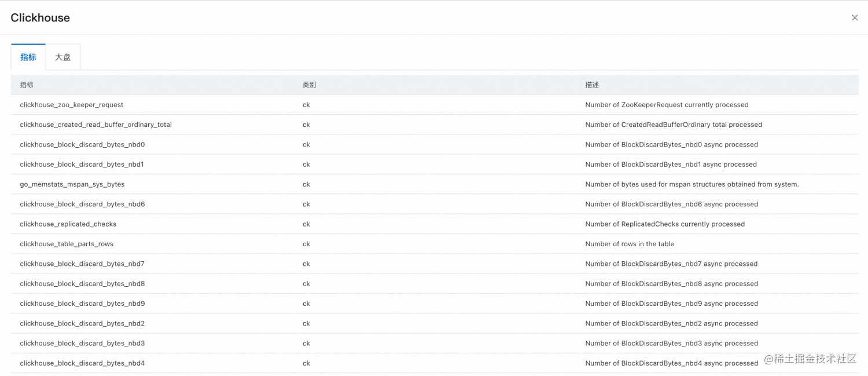Click the Clickhouse dialog title
The width and height of the screenshot is (868, 376).
click(40, 18)
